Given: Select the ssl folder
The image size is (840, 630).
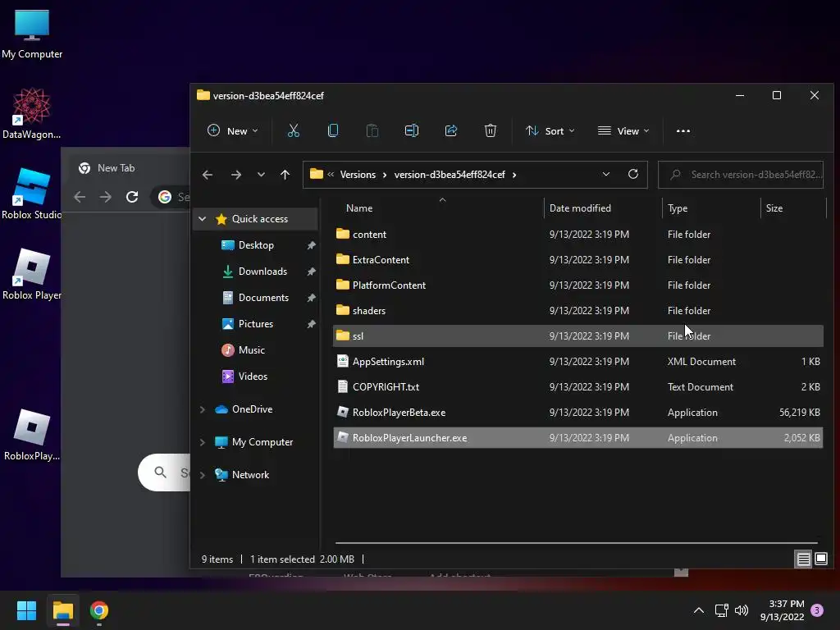Looking at the screenshot, I should click(x=578, y=336).
